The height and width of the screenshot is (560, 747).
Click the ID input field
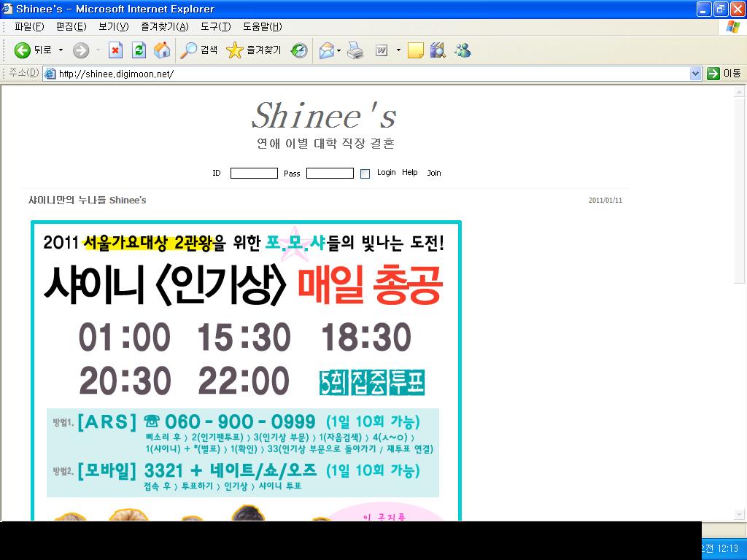coord(254,174)
